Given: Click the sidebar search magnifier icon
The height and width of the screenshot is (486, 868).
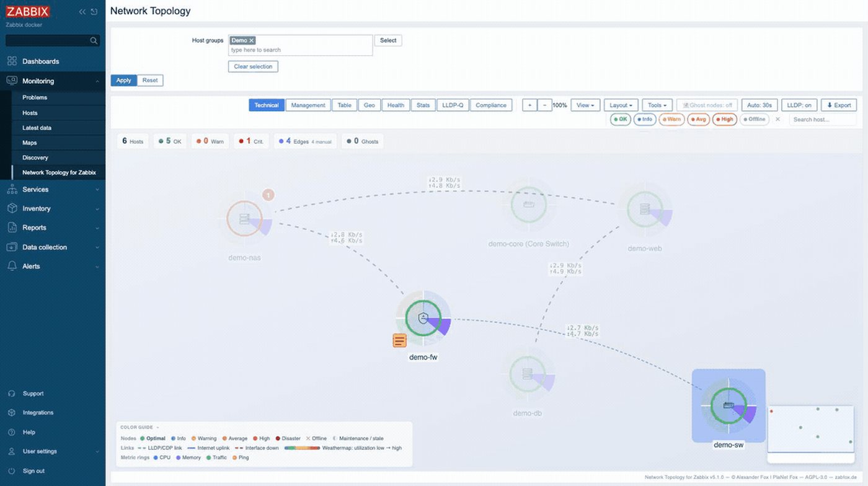Looking at the screenshot, I should pos(94,40).
